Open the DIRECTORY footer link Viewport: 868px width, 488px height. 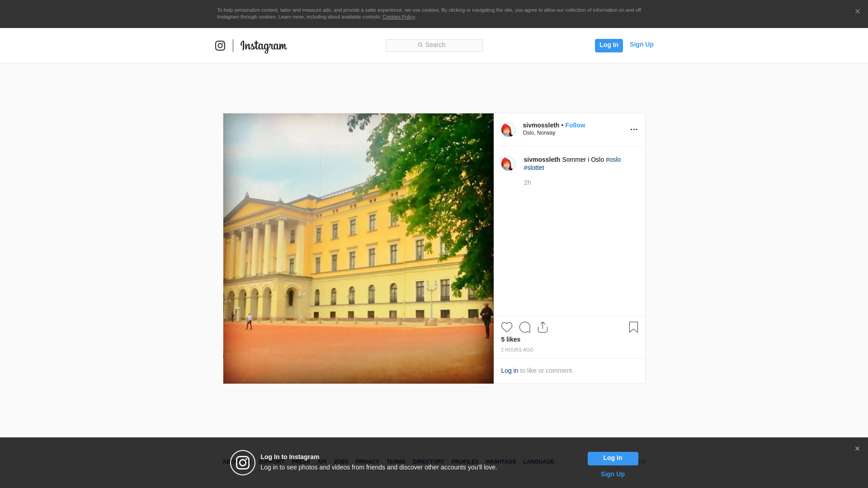point(429,462)
